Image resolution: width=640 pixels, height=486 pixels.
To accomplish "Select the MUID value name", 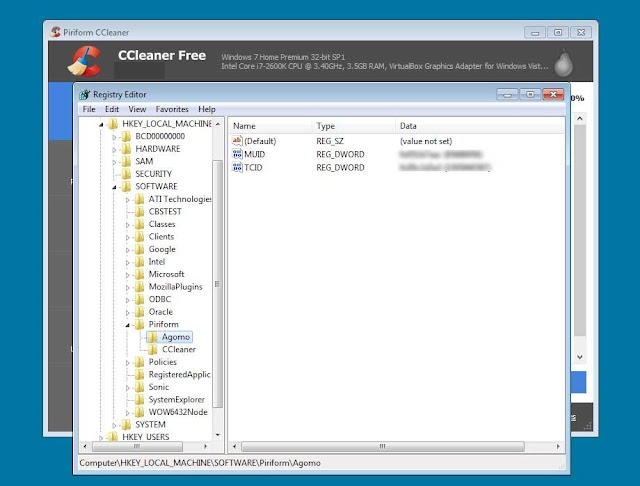I will (254, 154).
